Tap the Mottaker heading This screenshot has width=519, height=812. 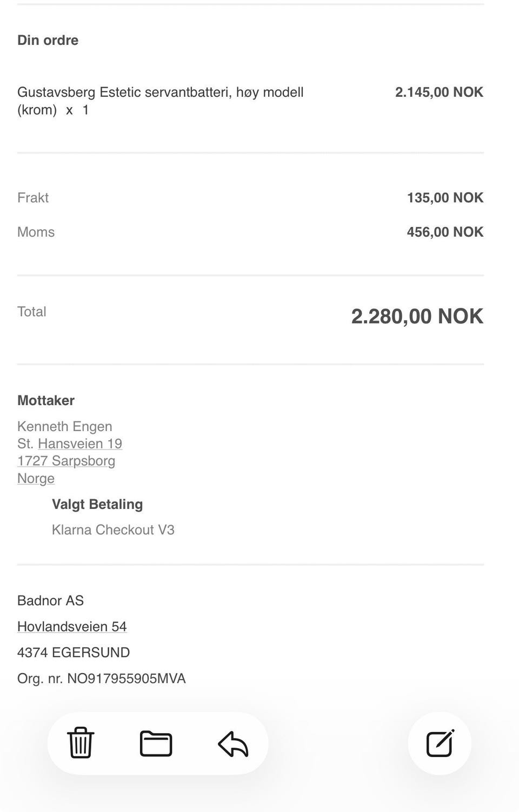pyautogui.click(x=46, y=400)
